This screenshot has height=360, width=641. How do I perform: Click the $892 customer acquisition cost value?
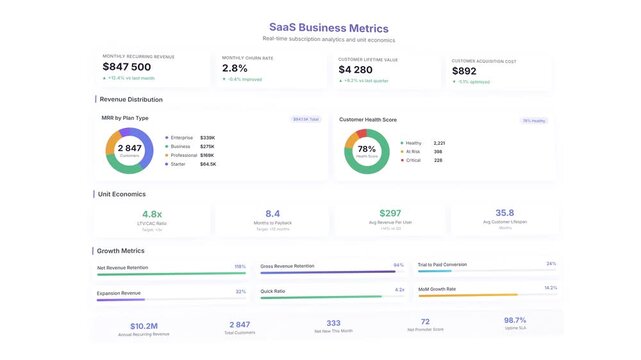coord(464,71)
